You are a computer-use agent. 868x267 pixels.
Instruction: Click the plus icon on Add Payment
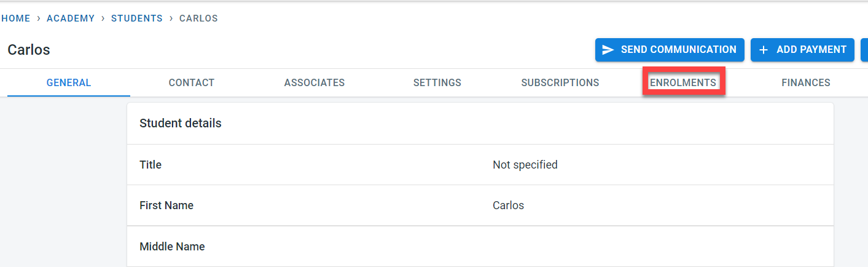(x=764, y=50)
